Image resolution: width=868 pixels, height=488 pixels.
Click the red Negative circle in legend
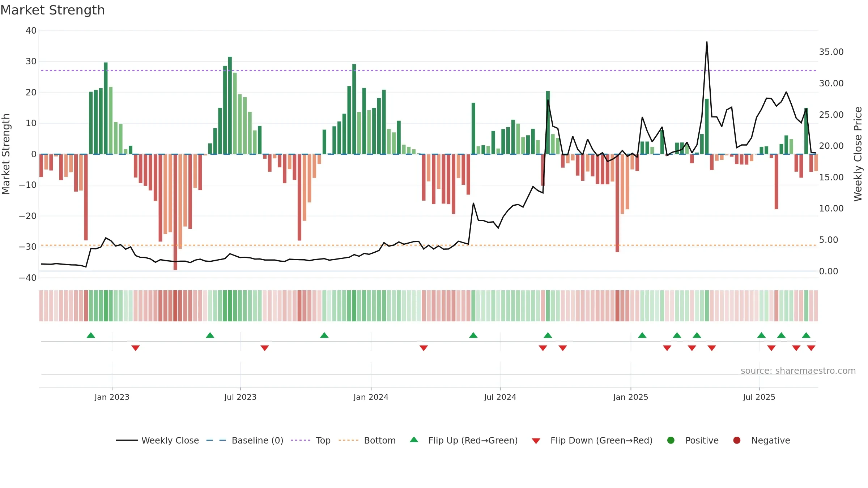737,440
